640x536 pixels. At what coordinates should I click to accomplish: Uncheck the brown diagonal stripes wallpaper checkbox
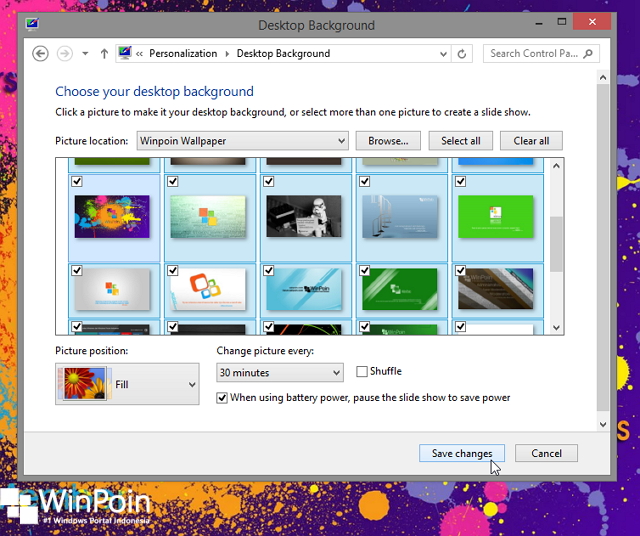click(x=460, y=270)
